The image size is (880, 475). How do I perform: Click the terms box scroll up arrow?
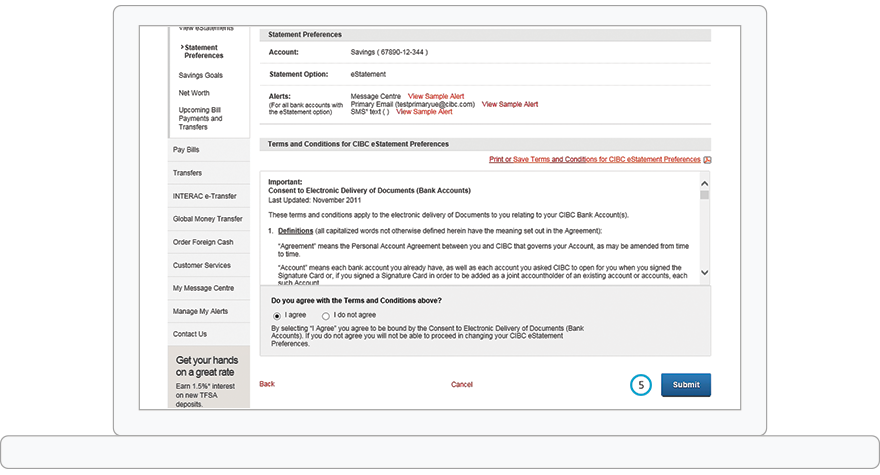click(x=704, y=184)
